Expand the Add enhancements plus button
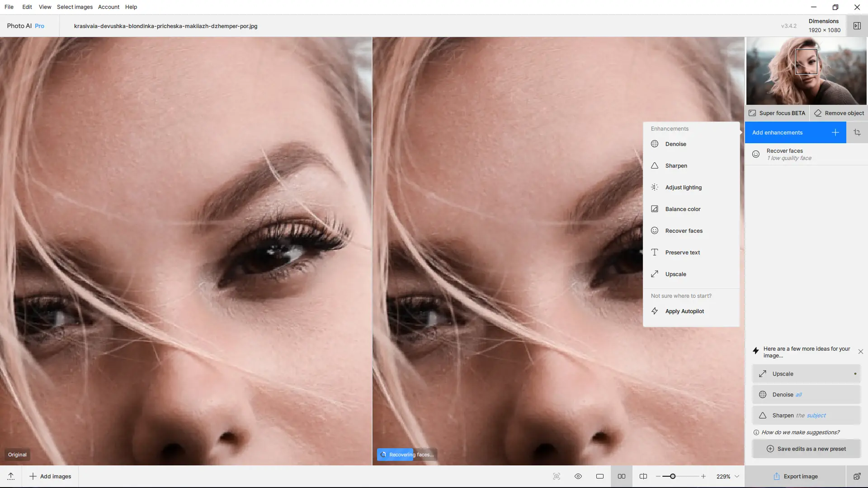The width and height of the screenshot is (868, 488). pyautogui.click(x=835, y=132)
